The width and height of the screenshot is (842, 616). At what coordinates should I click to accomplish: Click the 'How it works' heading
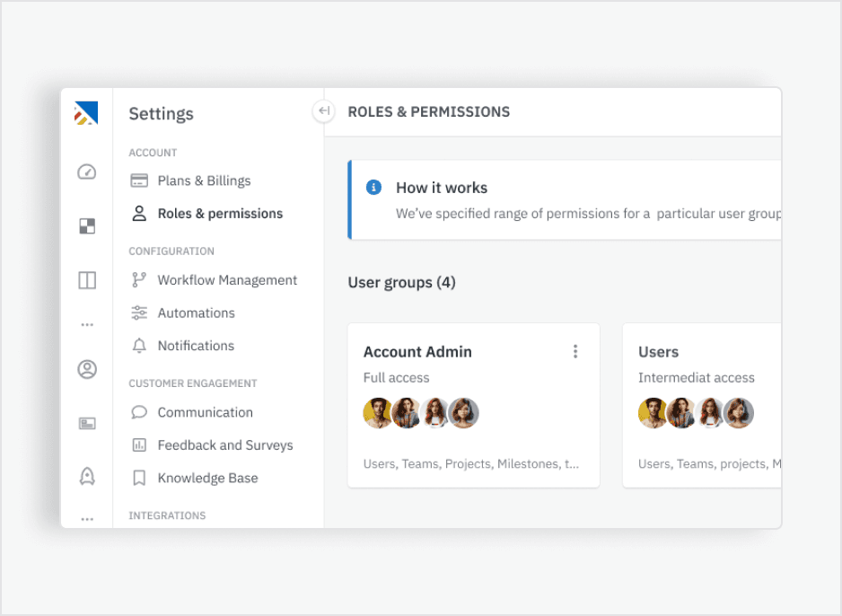[442, 188]
